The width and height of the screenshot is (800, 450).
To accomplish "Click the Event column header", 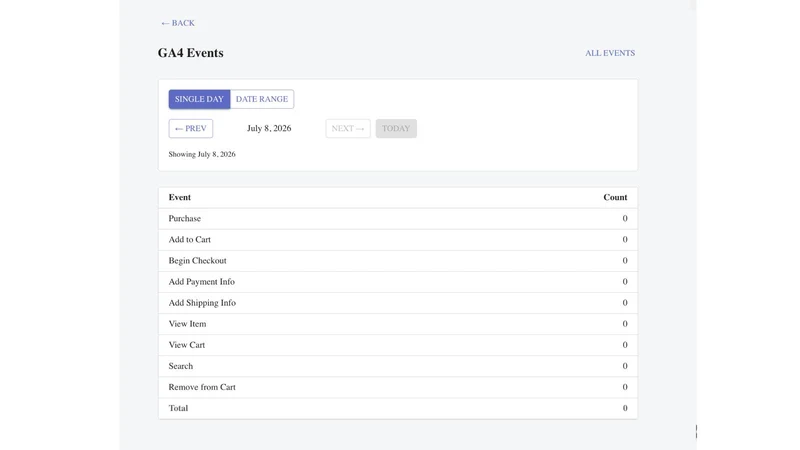I will (180, 197).
